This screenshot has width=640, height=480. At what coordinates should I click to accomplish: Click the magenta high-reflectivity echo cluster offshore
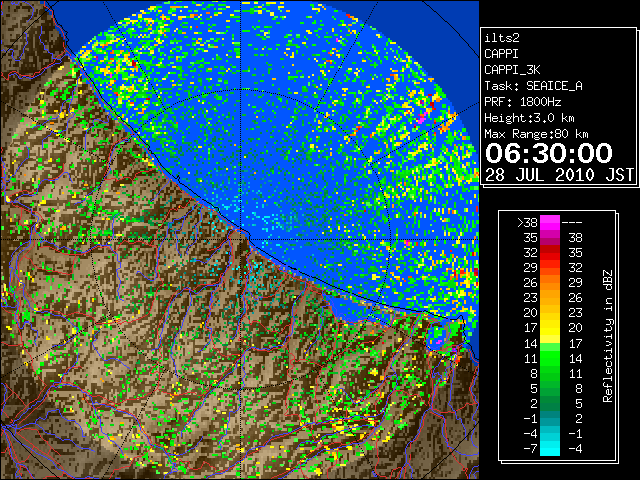point(421,119)
